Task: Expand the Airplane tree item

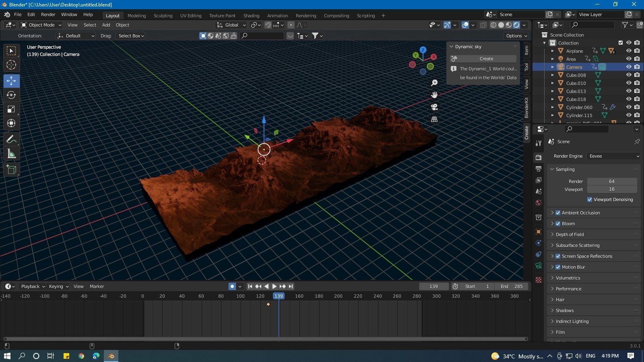Action: (553, 51)
